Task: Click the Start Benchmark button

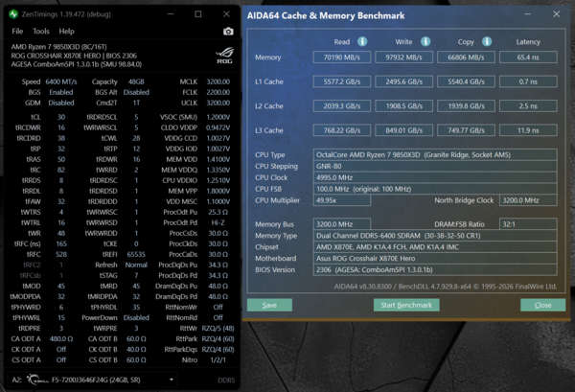Action: tap(406, 305)
